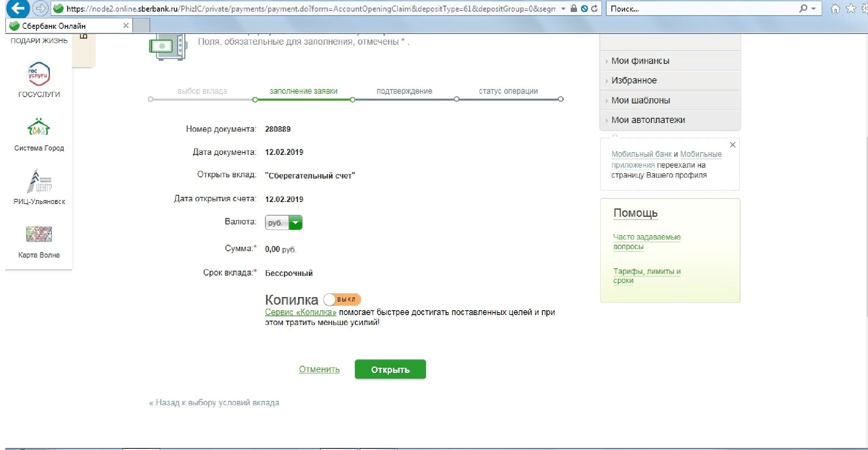868x450 pixels.
Task: Open Часто задаваемые вопросы help link
Action: pos(647,242)
